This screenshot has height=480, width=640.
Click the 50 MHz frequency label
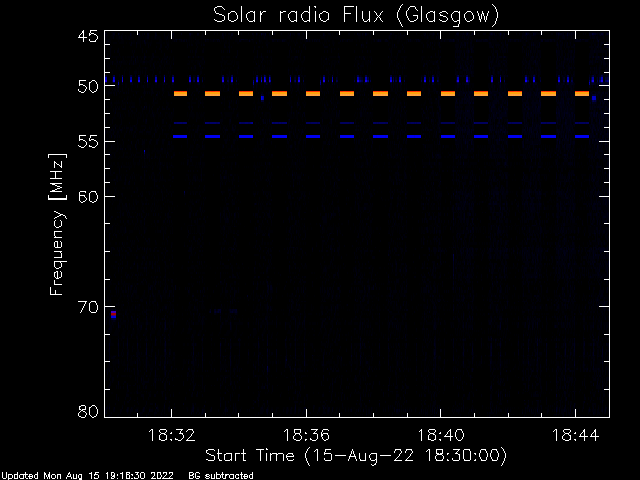pyautogui.click(x=88, y=86)
